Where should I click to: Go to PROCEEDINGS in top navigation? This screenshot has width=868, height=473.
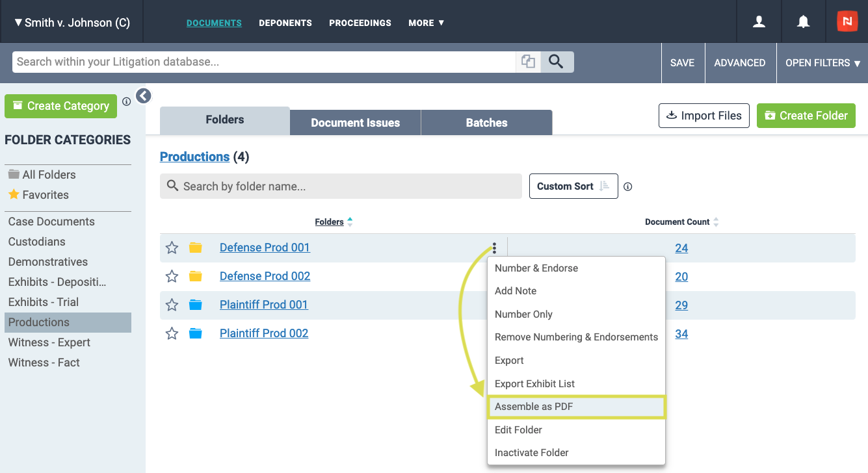360,23
